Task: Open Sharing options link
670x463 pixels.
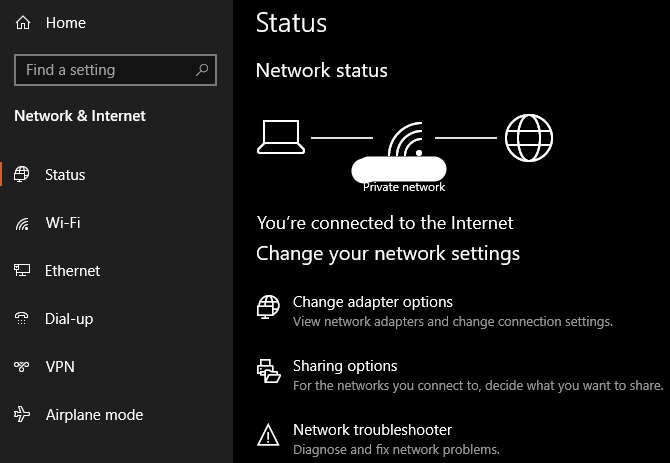Action: (x=345, y=366)
